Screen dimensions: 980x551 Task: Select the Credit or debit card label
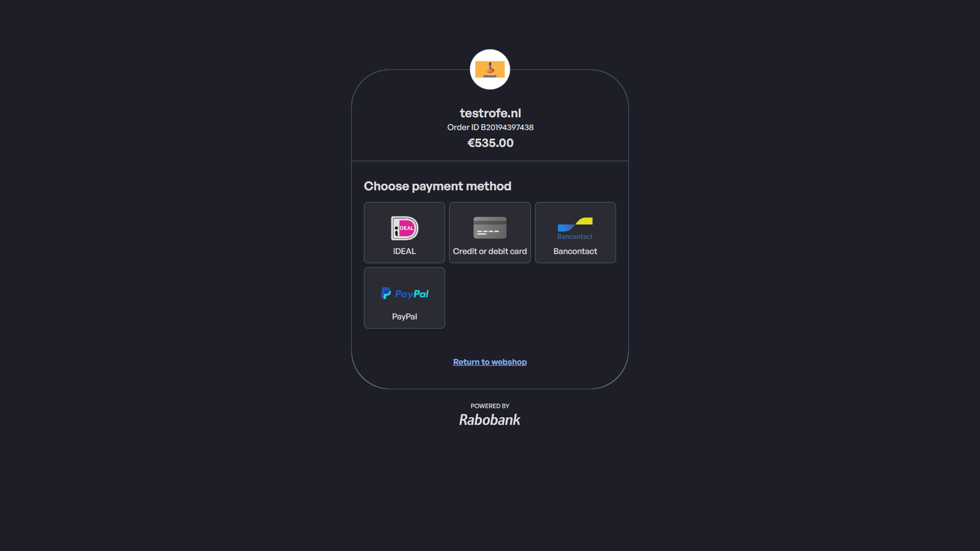[x=489, y=251]
